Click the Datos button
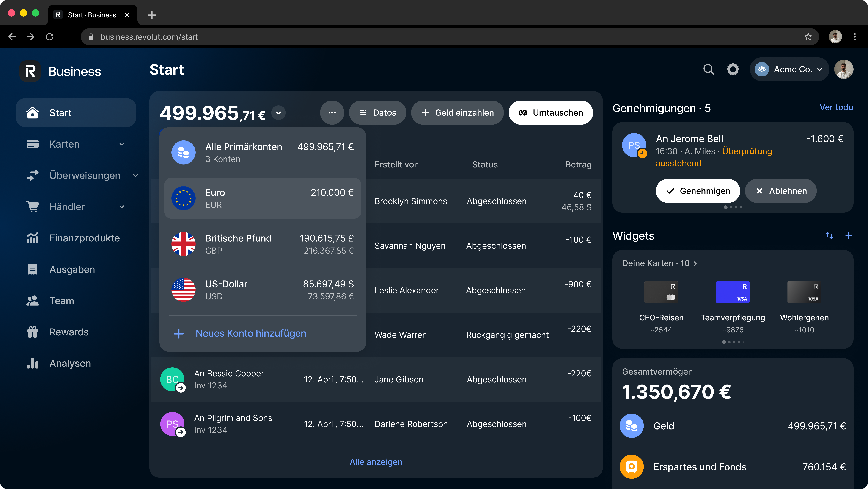Viewport: 868px width, 489px height. (377, 113)
